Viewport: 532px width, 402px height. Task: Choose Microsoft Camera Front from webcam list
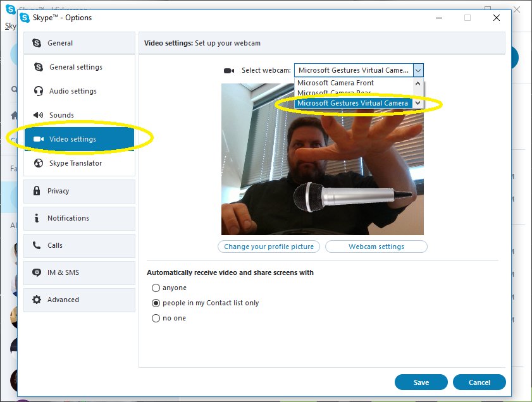(354, 83)
